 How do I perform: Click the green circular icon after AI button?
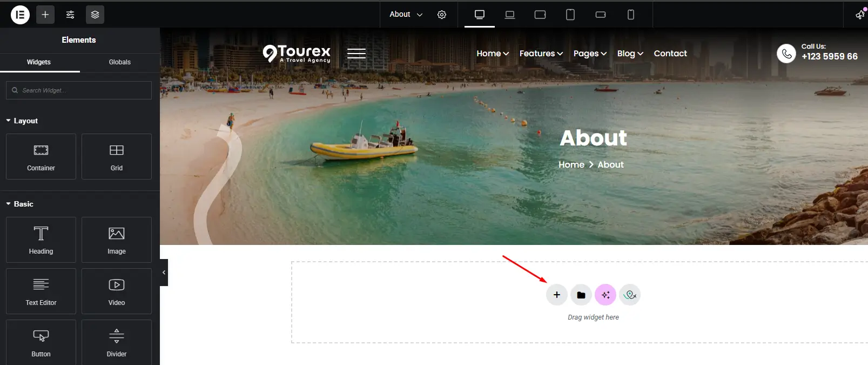630,295
